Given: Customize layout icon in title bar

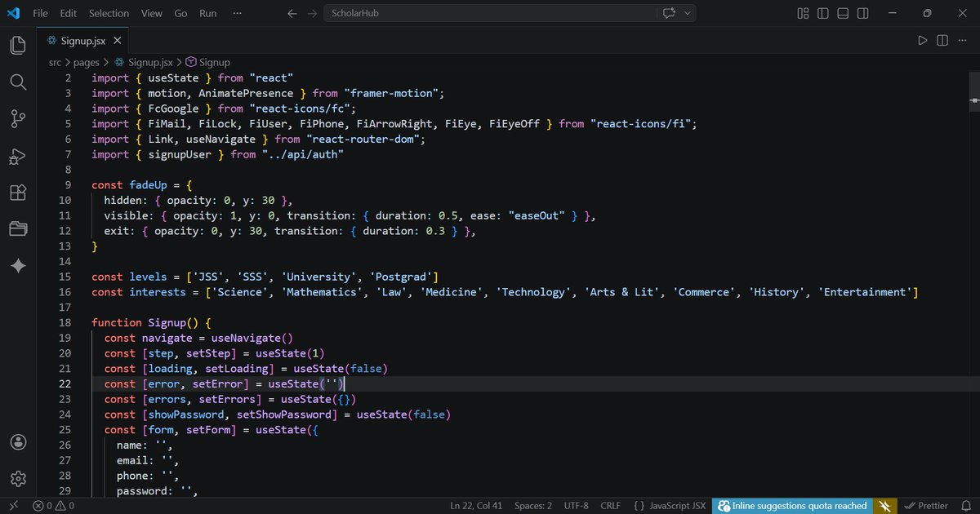Looking at the screenshot, I should [803, 13].
